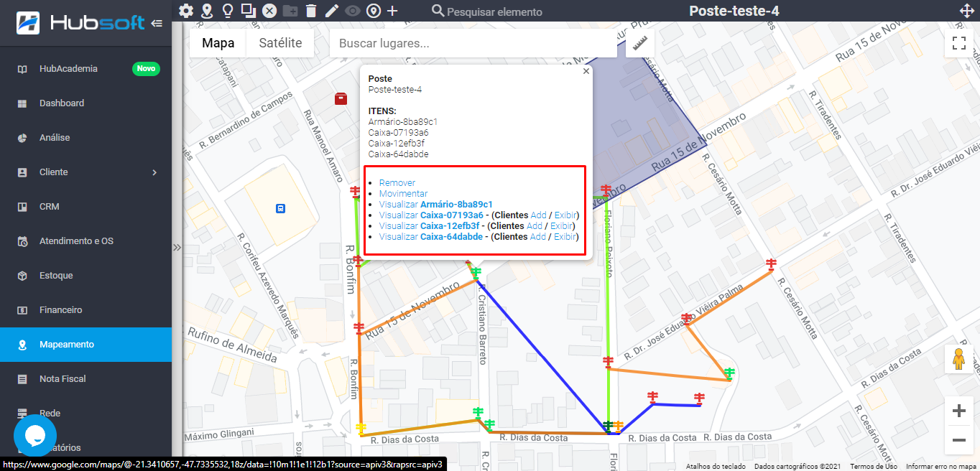
Task: Click Termos de Uso footer link
Action: click(x=874, y=467)
